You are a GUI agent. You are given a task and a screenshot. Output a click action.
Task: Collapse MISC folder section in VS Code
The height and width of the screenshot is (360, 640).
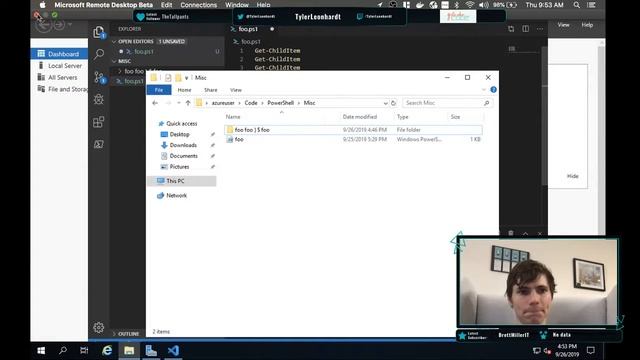(114, 61)
